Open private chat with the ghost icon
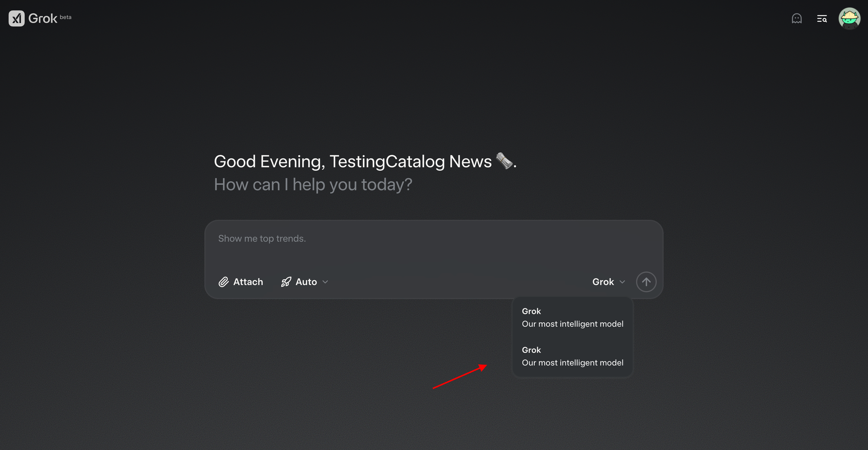 click(796, 19)
